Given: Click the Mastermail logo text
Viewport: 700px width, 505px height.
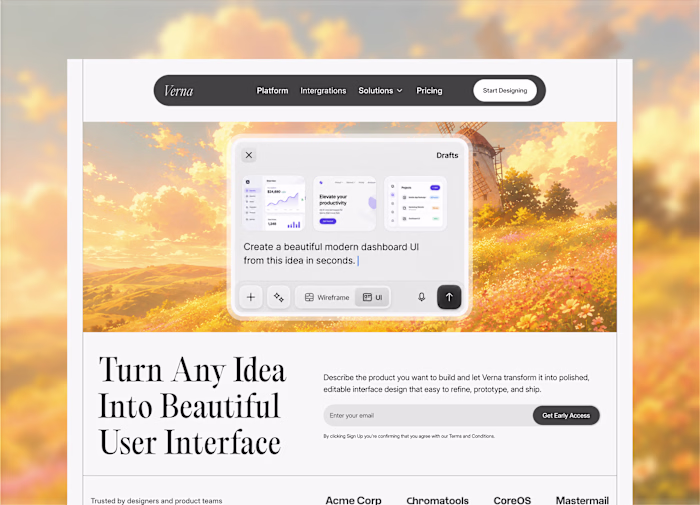Looking at the screenshot, I should (x=582, y=500).
